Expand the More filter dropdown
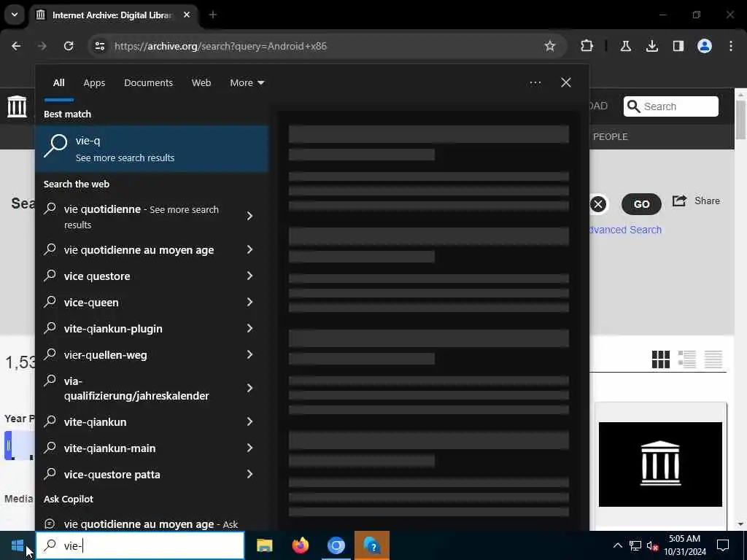The height and width of the screenshot is (560, 747). pos(247,83)
